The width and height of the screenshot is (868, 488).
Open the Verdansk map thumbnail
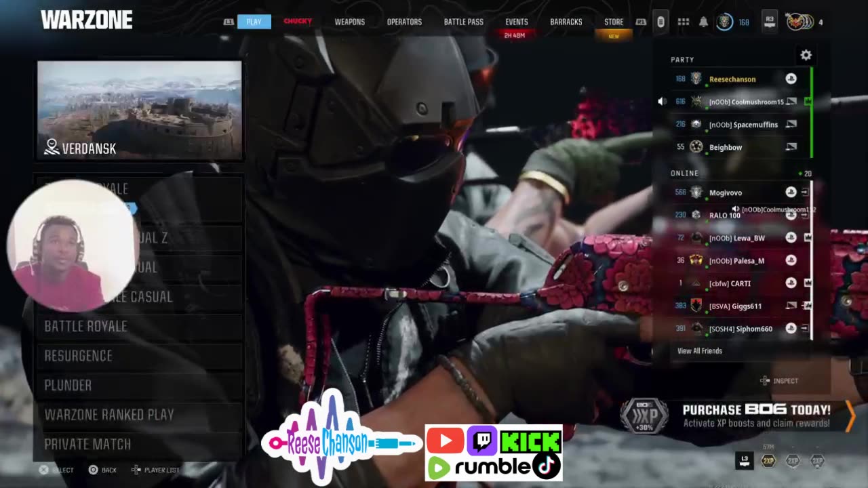pyautogui.click(x=139, y=110)
